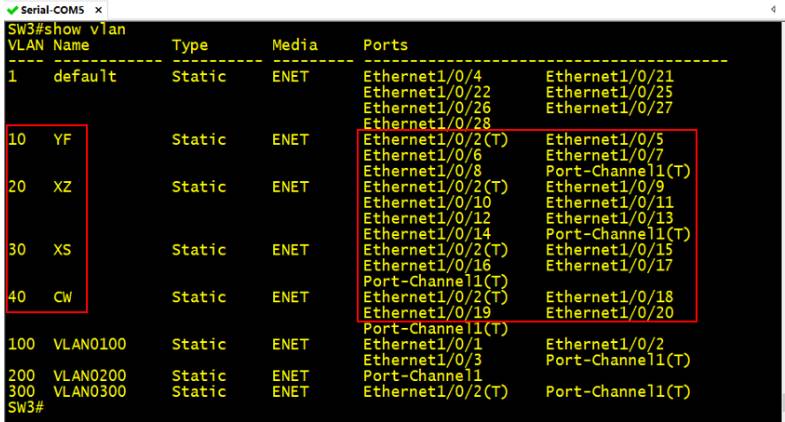Click the 'default' VLAN name
This screenshot has width=785, height=422.
(x=85, y=76)
